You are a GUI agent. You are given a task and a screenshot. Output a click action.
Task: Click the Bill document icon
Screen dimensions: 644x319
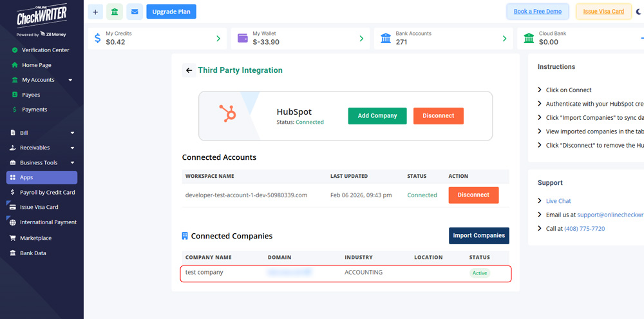[13, 133]
